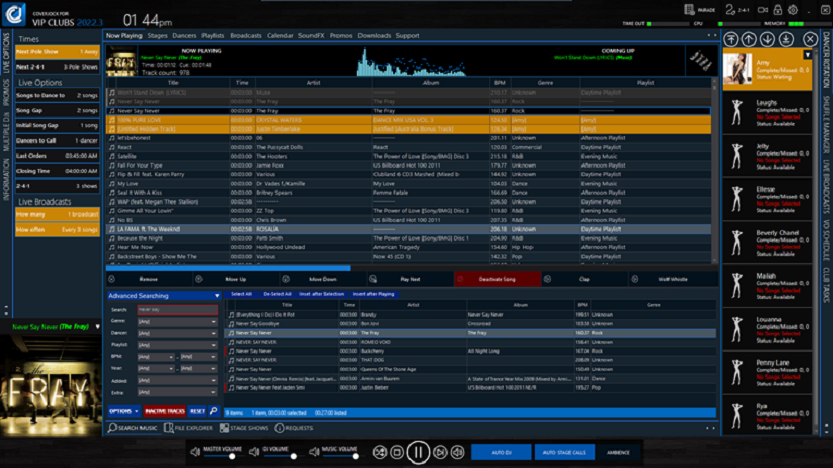Move dancer down in rotation

pos(767,39)
